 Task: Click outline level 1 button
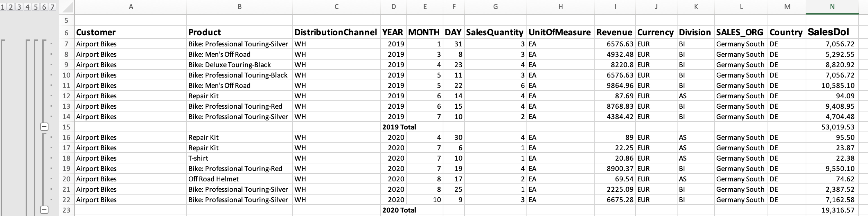tap(3, 7)
